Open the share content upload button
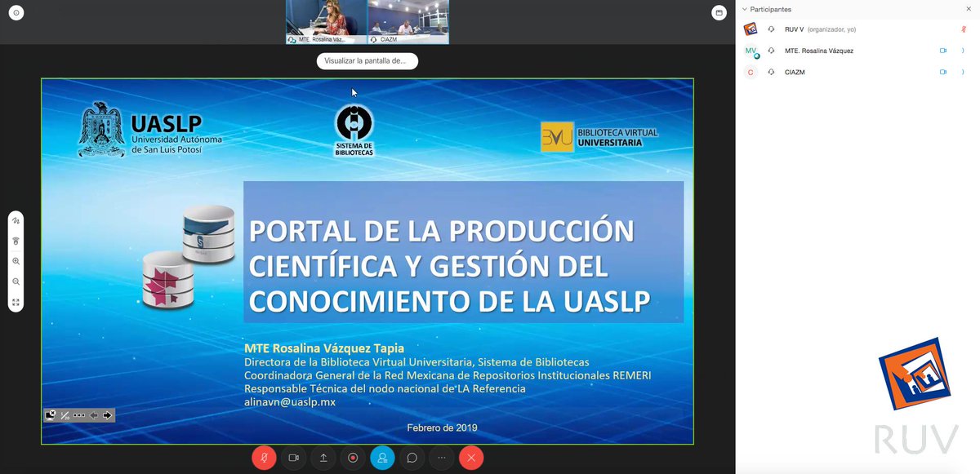Viewport: 980px width, 474px height. click(x=323, y=458)
